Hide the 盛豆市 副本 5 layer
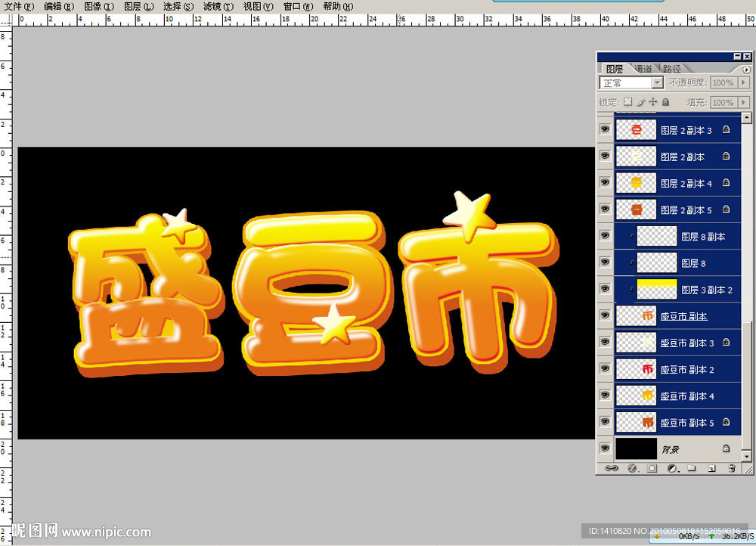Viewport: 756px width, 546px height. coord(604,422)
